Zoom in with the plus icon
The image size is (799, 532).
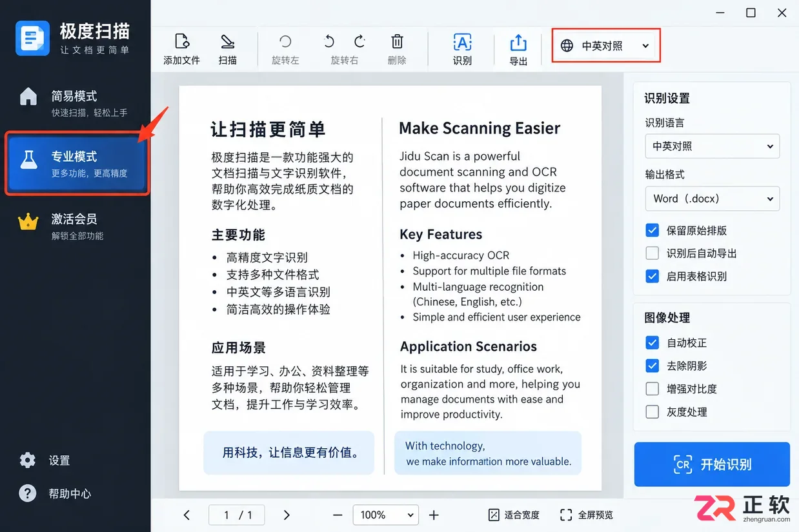click(x=434, y=515)
